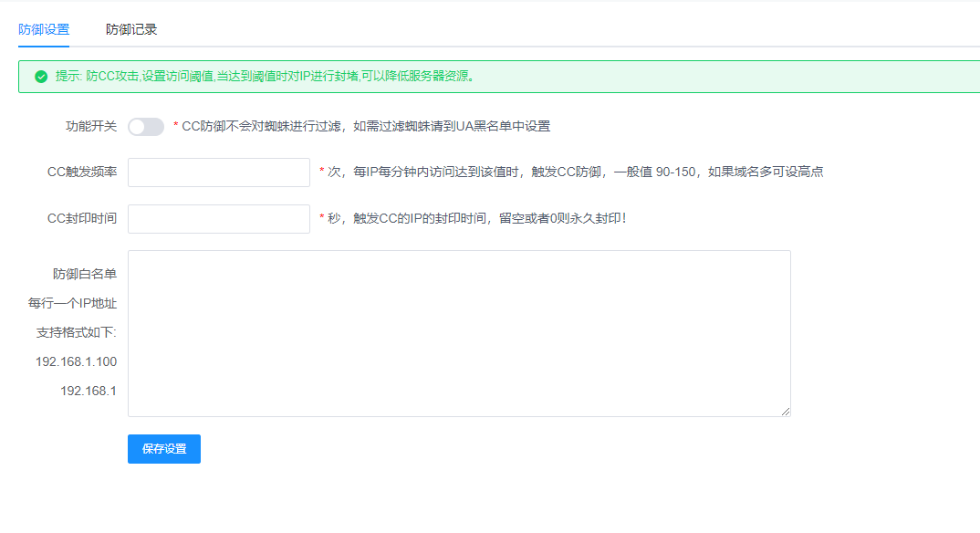980x533 pixels.
Task: Click the 每行一个IP地址 hint text
Action: click(72, 303)
